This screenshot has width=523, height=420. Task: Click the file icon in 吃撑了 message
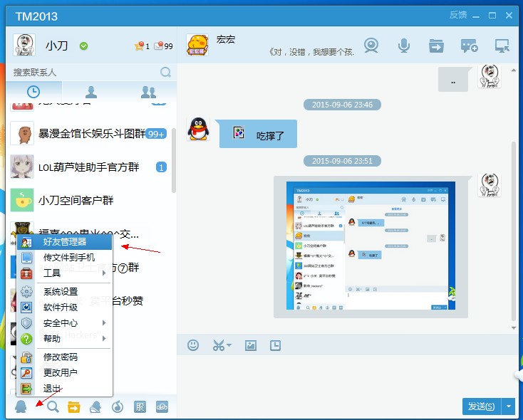coord(239,132)
